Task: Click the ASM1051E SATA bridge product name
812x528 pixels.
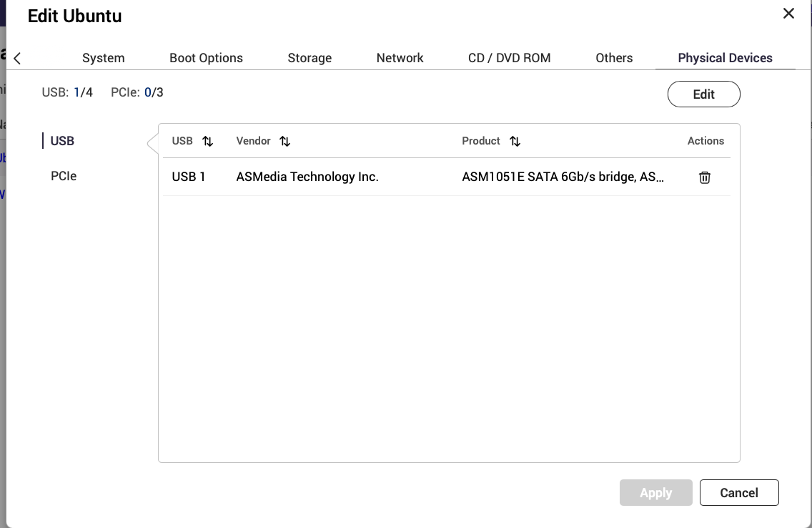Action: [563, 177]
